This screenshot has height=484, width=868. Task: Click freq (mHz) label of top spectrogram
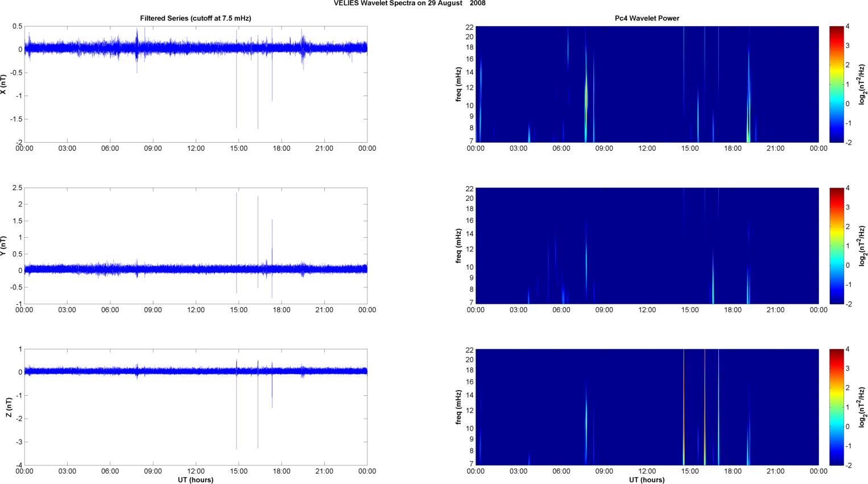[458, 84]
